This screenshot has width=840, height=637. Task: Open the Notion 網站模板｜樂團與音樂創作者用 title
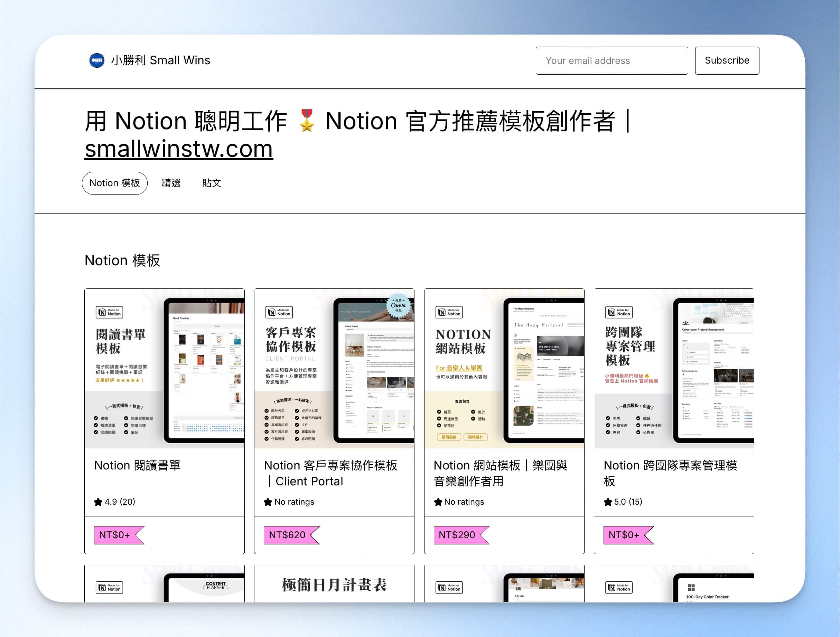[501, 474]
